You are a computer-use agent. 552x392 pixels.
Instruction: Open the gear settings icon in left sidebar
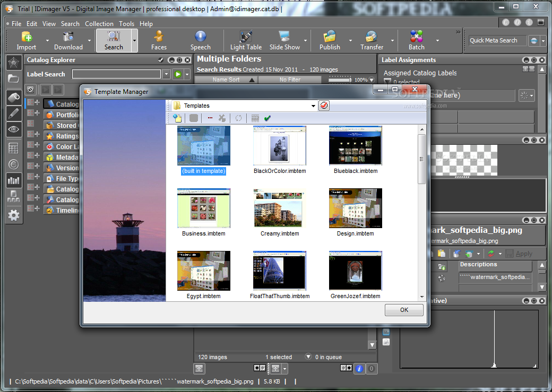(13, 215)
